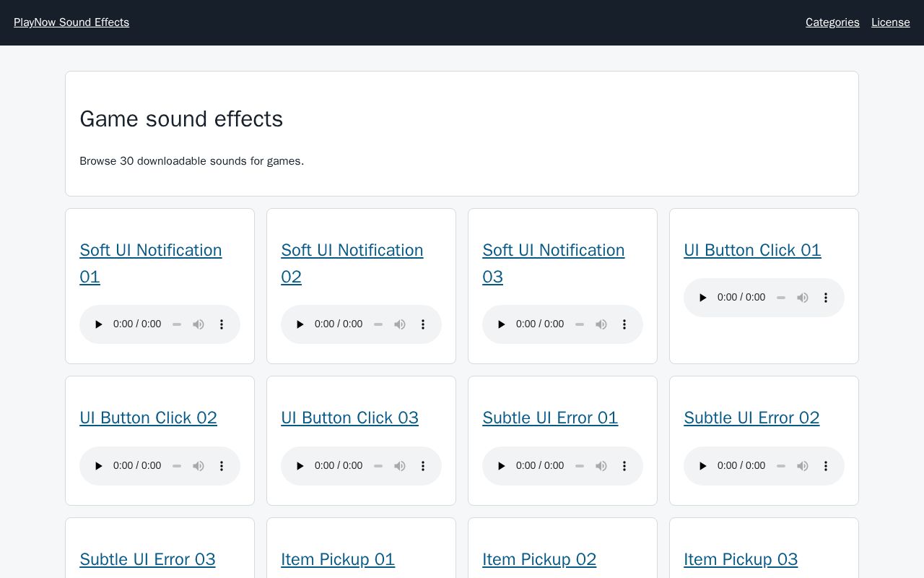Image resolution: width=924 pixels, height=578 pixels.
Task: Open the Item Pickup 03 link
Action: click(x=741, y=559)
